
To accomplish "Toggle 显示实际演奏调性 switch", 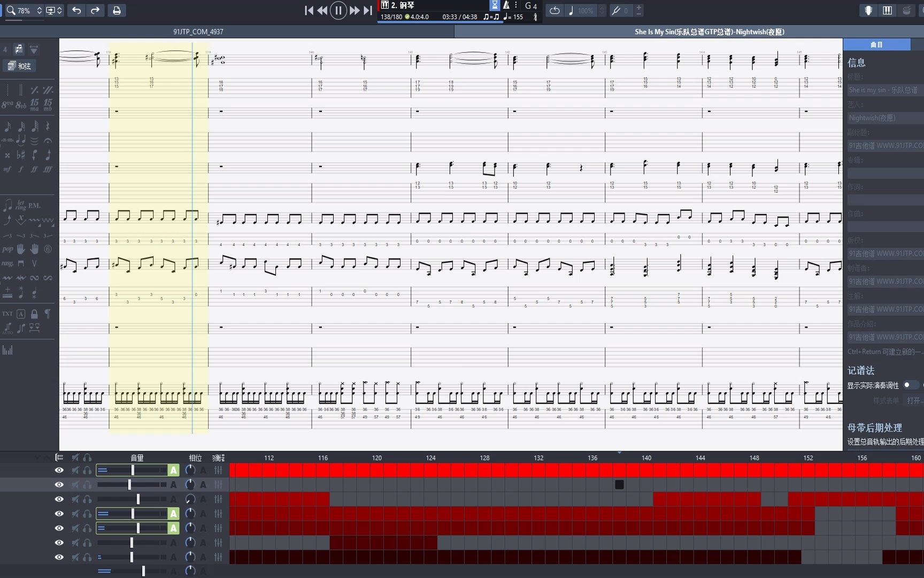I will click(910, 385).
